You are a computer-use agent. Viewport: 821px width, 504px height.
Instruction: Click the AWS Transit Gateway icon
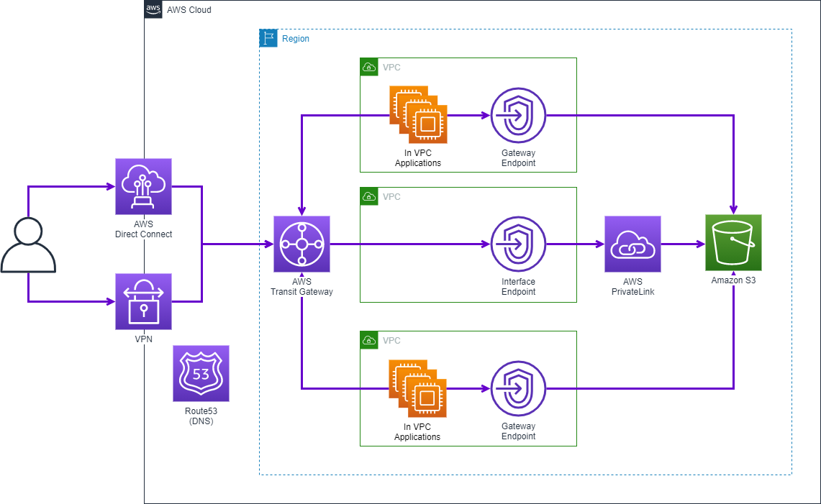click(x=301, y=244)
